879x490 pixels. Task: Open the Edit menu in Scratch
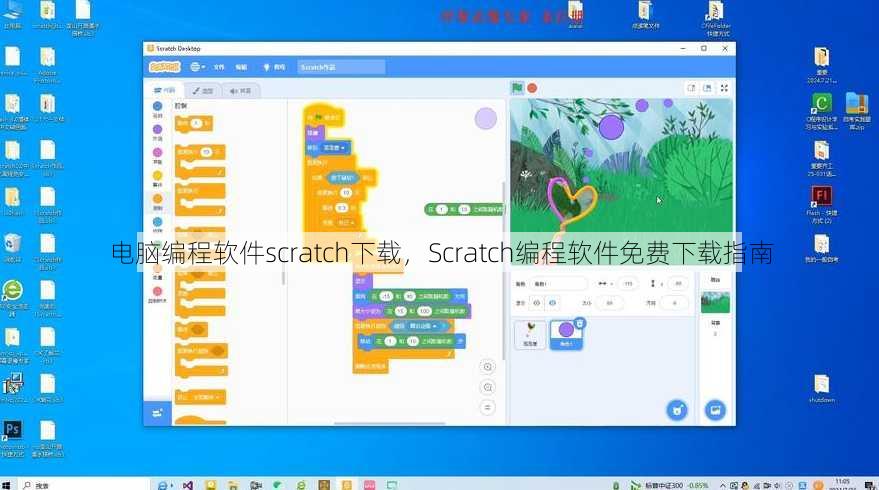coord(241,67)
